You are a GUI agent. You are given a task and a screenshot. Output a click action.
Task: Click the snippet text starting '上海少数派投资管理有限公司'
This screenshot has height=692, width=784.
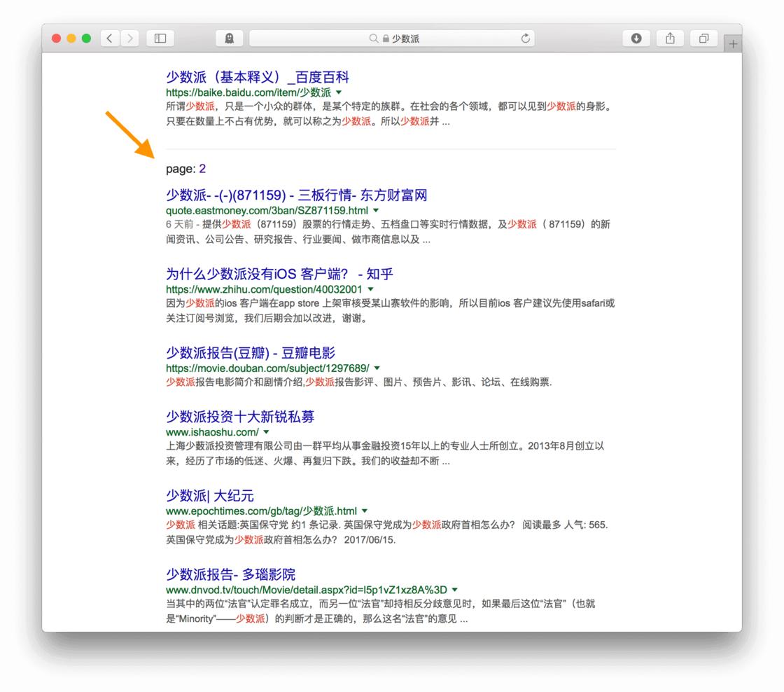pos(385,453)
